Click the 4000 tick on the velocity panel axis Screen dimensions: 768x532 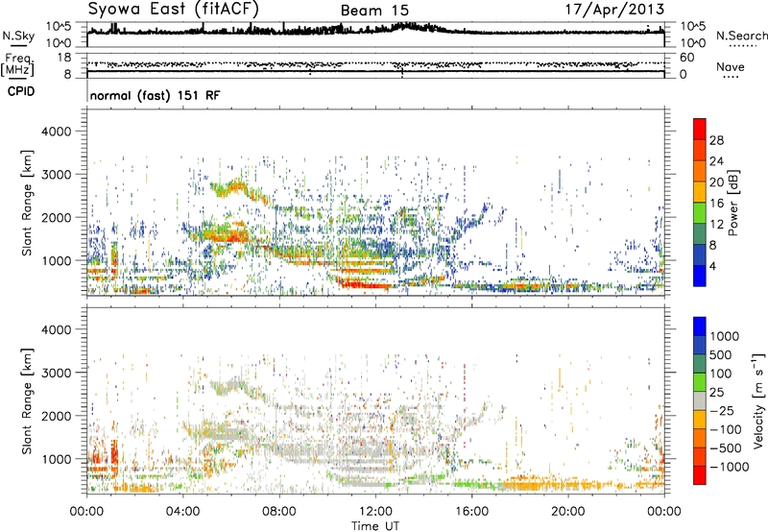tap(56, 329)
